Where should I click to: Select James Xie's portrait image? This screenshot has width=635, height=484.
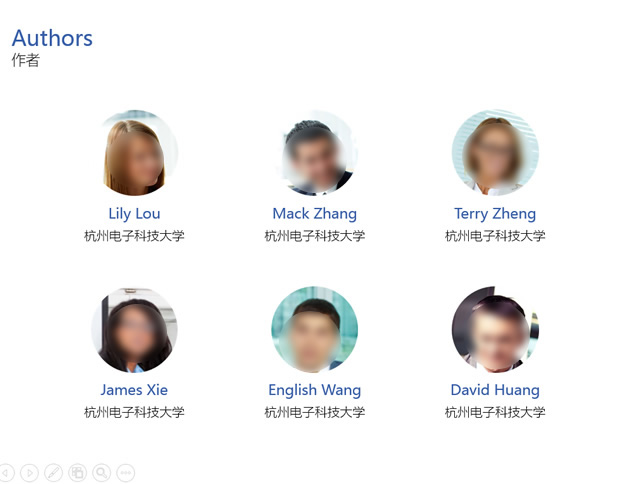coord(134,329)
